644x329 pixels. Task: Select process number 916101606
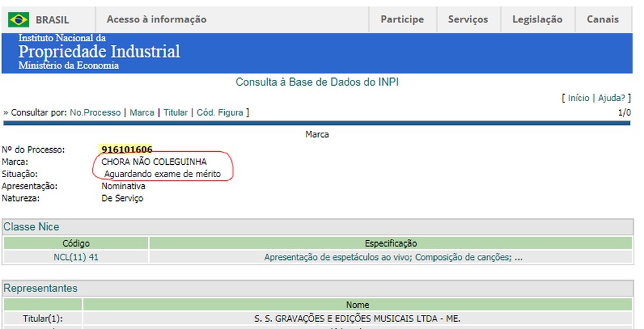pyautogui.click(x=127, y=149)
